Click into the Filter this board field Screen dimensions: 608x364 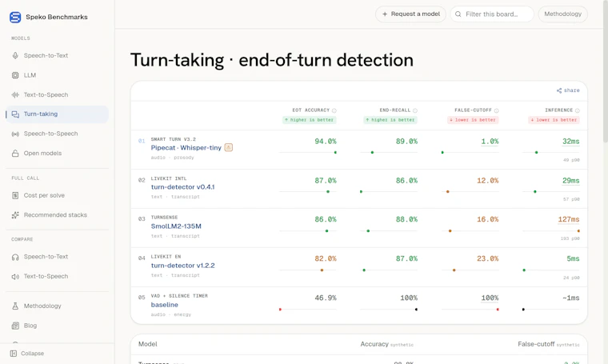492,14
